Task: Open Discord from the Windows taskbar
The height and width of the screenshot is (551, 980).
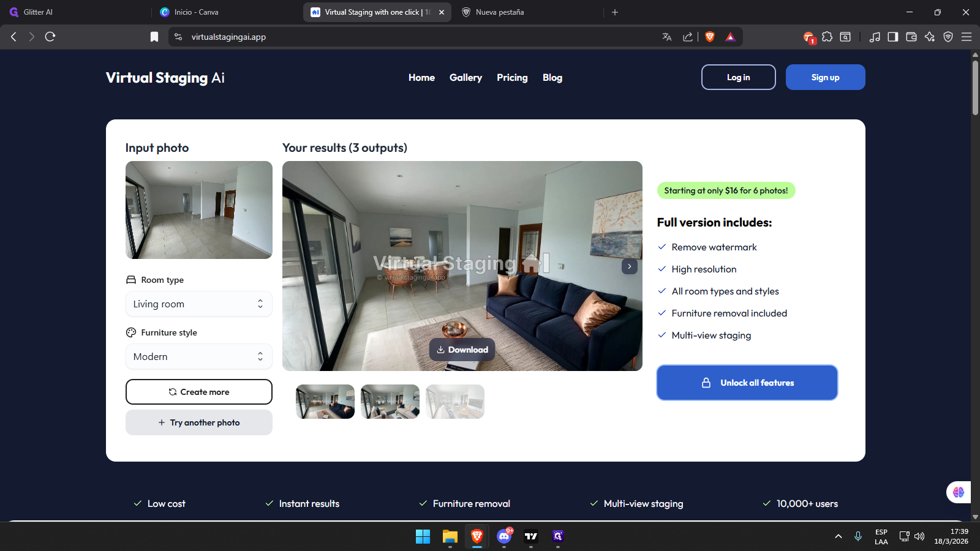Action: 504,536
